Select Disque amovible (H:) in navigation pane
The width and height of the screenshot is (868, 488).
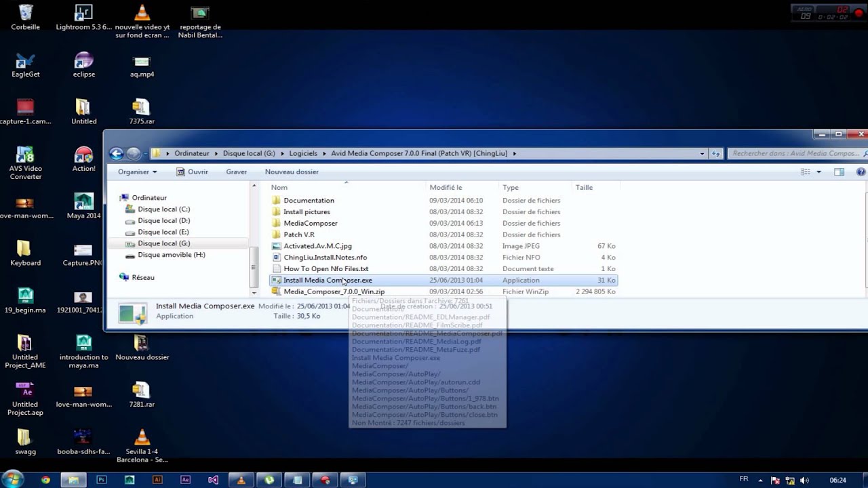tap(171, 255)
